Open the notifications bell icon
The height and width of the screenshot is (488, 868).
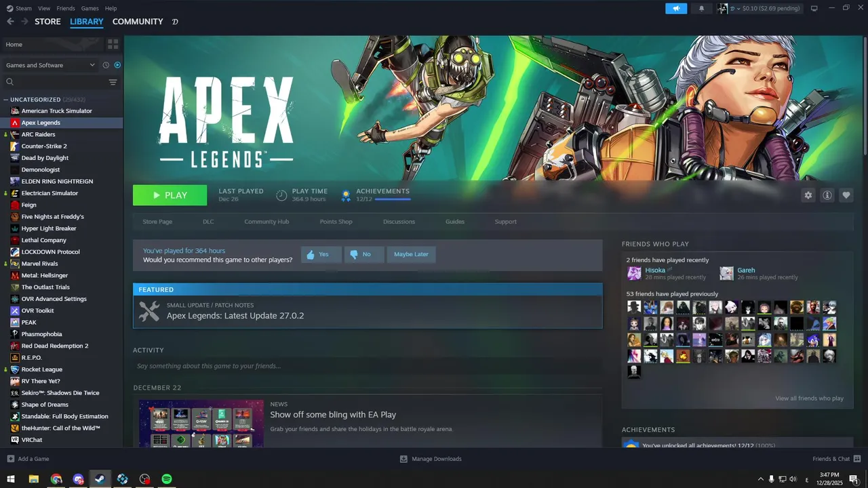tap(701, 8)
